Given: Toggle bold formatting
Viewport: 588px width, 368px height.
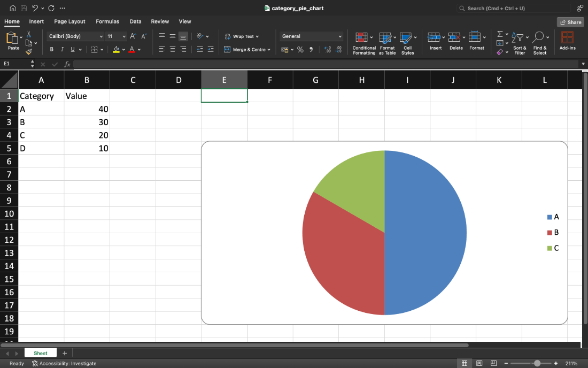Looking at the screenshot, I should click(52, 50).
